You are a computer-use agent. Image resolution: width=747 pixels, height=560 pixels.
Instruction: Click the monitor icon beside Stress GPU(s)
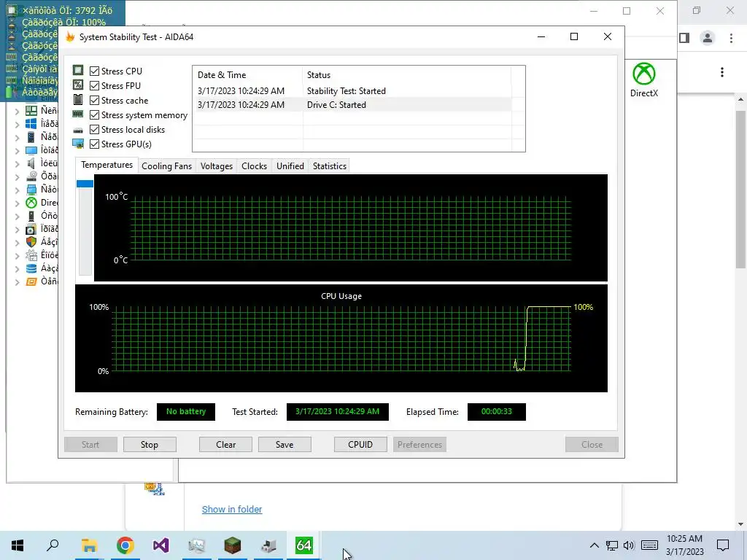click(x=78, y=144)
